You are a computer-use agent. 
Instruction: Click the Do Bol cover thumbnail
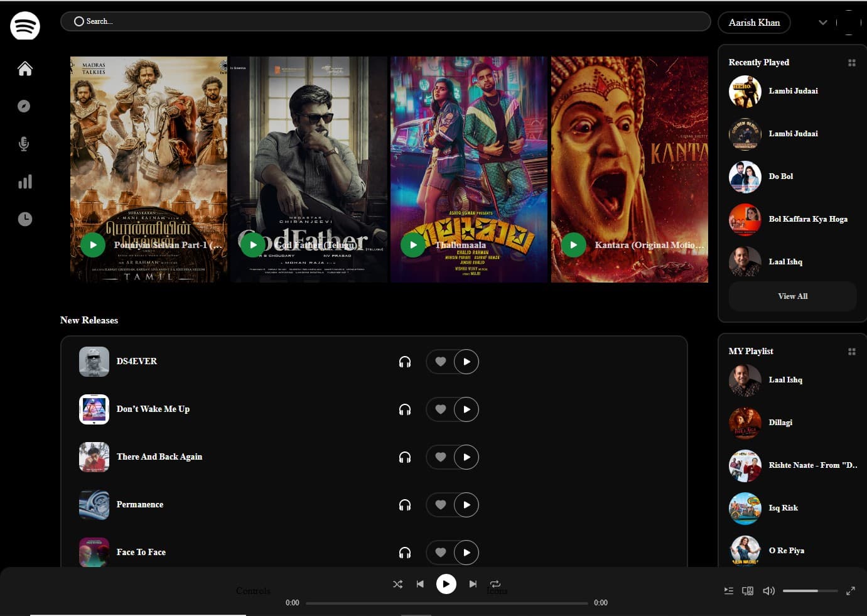coord(745,176)
